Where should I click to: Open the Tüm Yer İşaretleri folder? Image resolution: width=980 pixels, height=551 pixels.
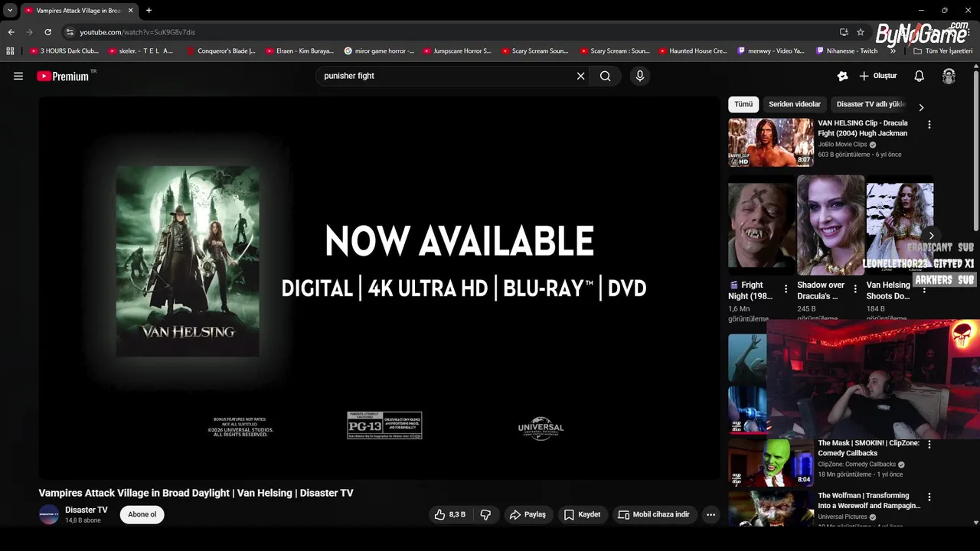pos(943,51)
